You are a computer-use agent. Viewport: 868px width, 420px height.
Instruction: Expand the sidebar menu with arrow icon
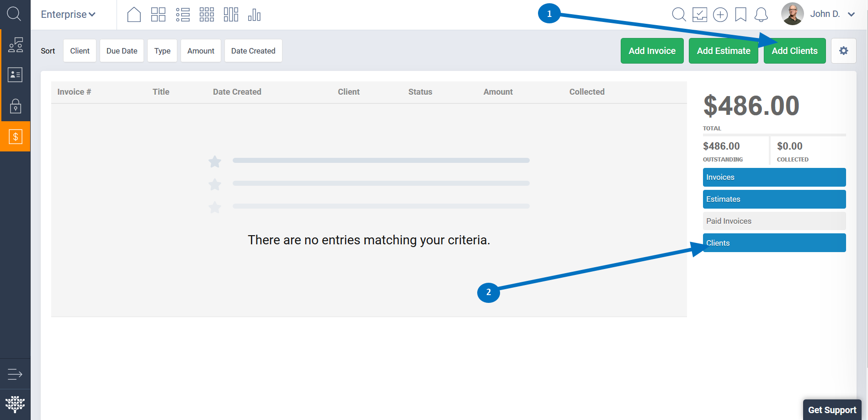click(x=15, y=374)
